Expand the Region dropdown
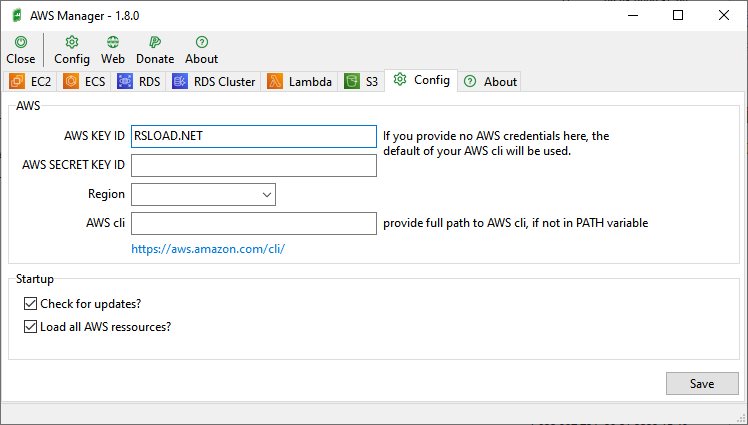This screenshot has width=748, height=425. point(267,195)
